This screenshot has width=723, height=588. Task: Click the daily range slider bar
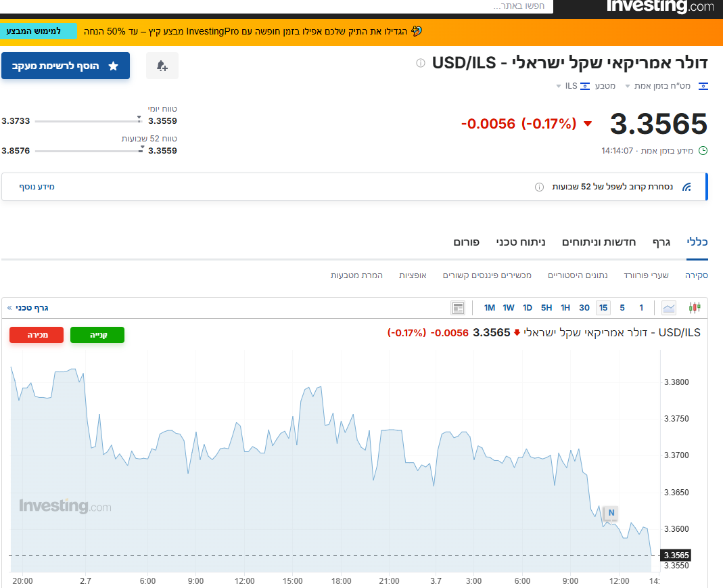tap(88, 121)
